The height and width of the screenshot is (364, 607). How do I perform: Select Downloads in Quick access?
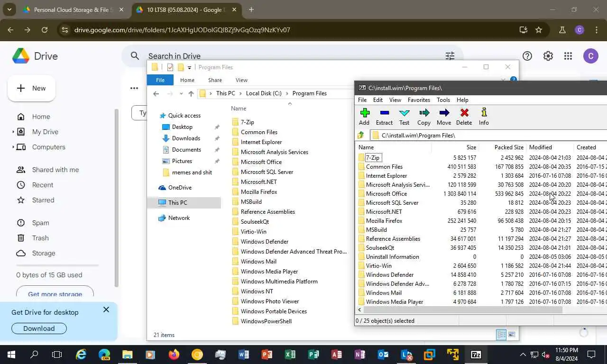click(x=186, y=138)
